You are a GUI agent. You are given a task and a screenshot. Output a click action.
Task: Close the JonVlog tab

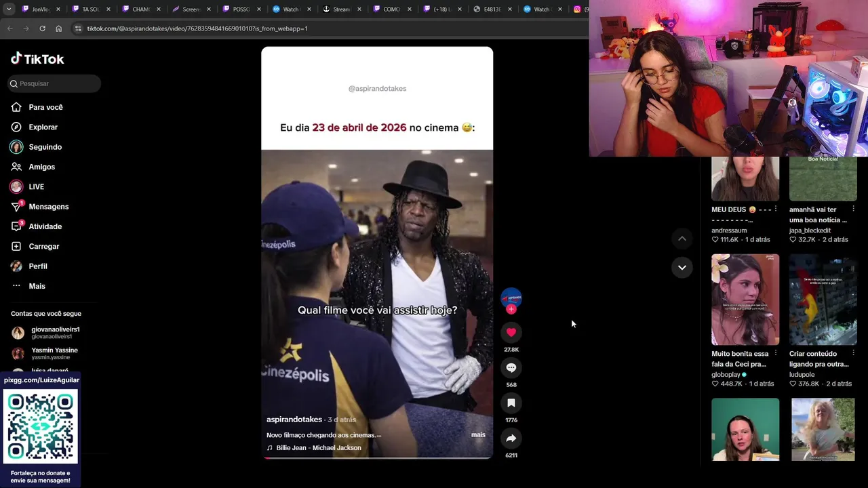pos(58,9)
